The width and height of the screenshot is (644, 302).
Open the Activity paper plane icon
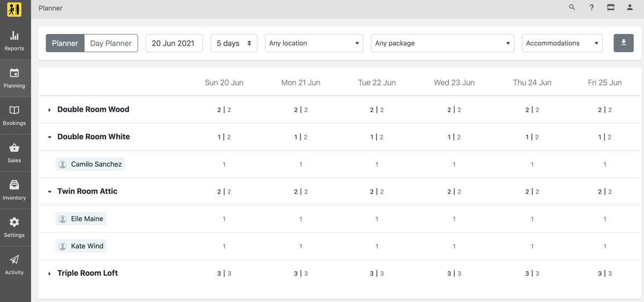tap(14, 260)
